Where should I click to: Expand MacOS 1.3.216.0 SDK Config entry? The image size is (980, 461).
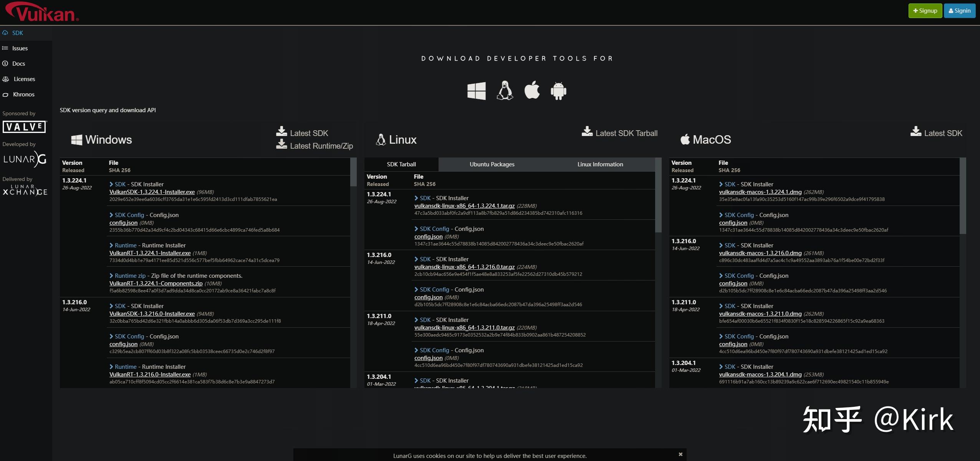click(x=737, y=276)
